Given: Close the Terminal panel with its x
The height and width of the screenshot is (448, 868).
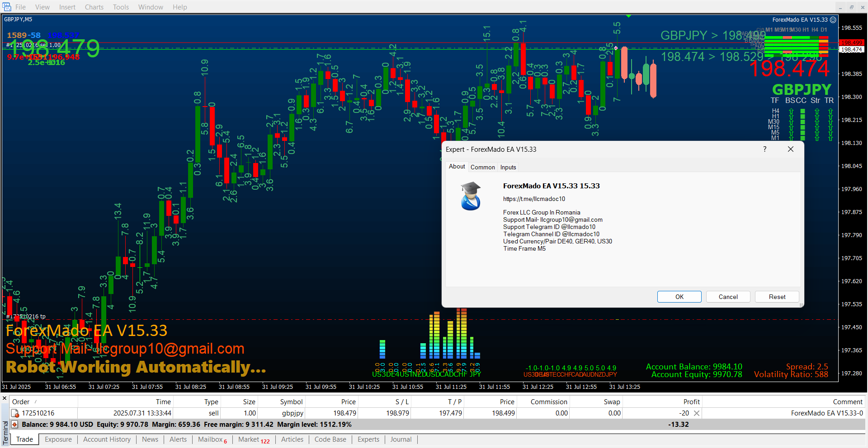Looking at the screenshot, I should click(x=5, y=398).
